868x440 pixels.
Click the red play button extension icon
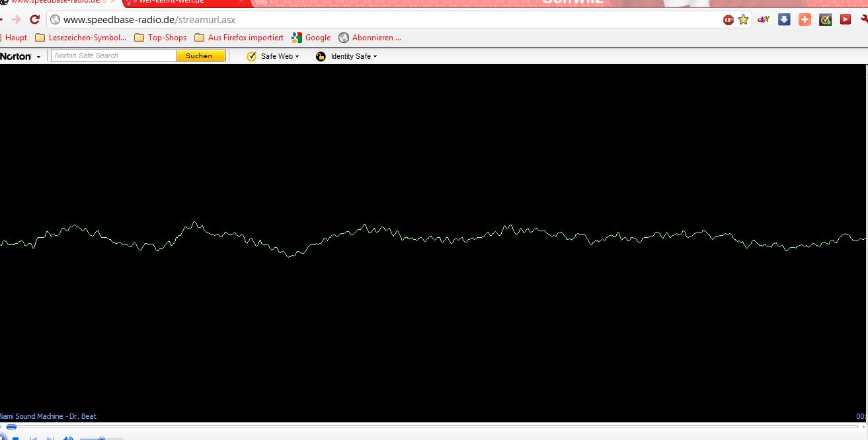845,20
